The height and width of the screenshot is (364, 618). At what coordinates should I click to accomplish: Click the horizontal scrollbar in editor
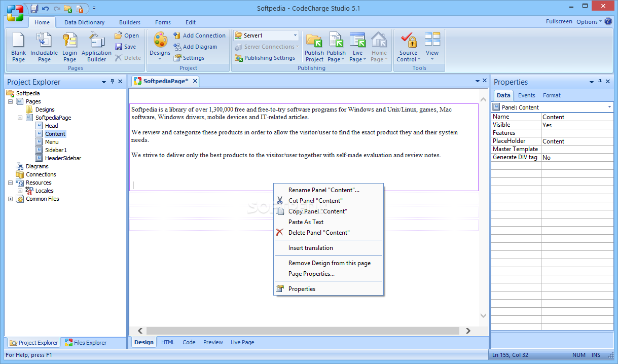point(303,331)
